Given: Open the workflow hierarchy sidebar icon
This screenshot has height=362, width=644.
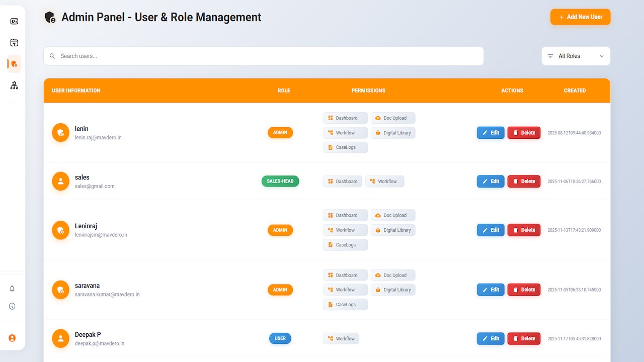Looking at the screenshot, I should (x=14, y=85).
